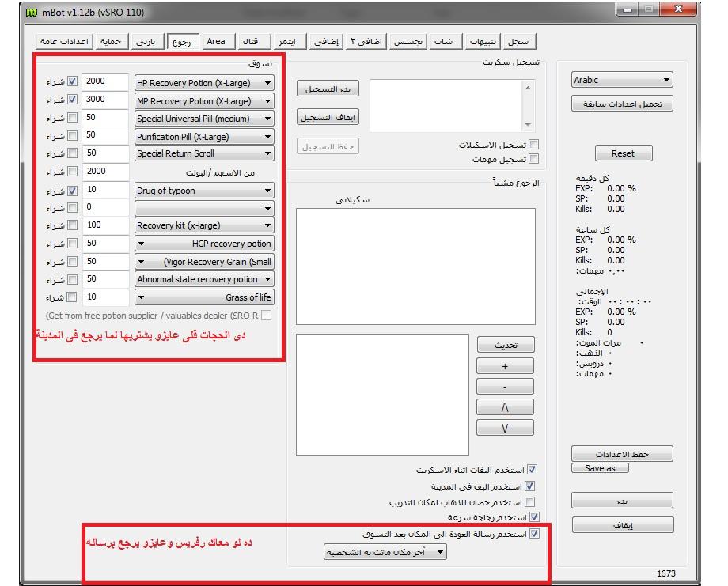Toggle return scroll after shopping checkbox
The image size is (728, 586).
point(535,534)
